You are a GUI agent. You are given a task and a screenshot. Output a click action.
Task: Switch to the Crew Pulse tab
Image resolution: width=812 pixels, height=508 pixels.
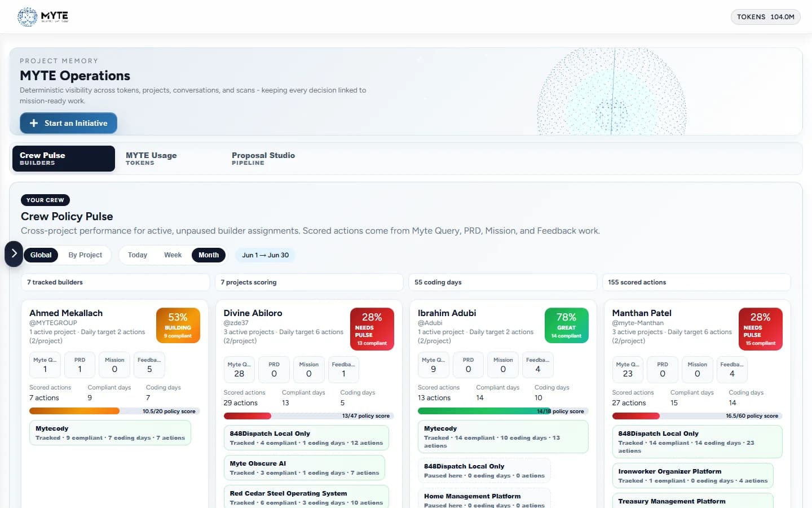click(x=64, y=159)
